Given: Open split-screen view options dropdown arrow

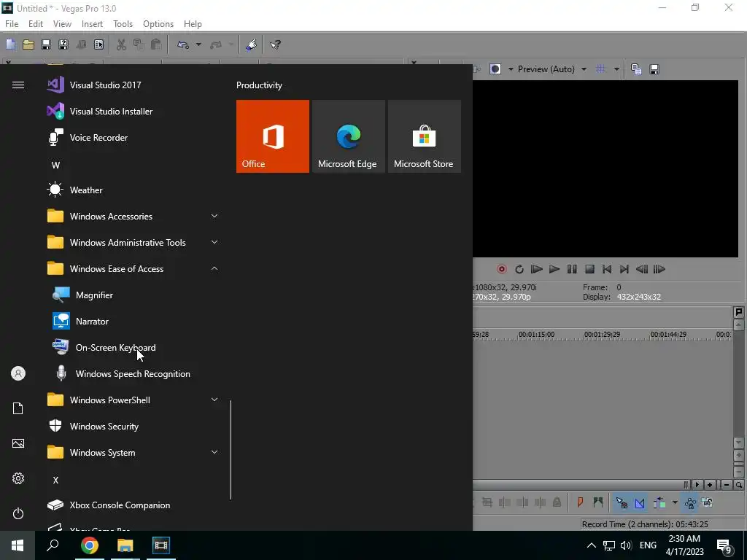Looking at the screenshot, I should 511,69.
